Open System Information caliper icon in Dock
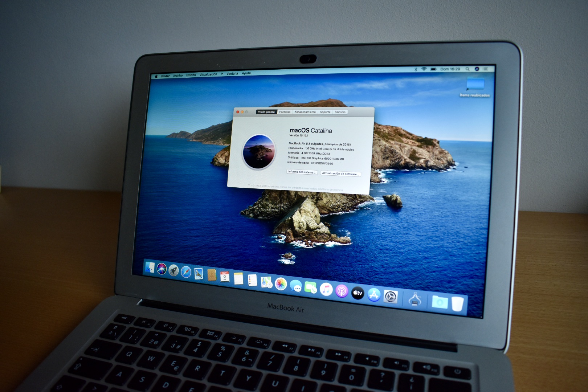 415,299
